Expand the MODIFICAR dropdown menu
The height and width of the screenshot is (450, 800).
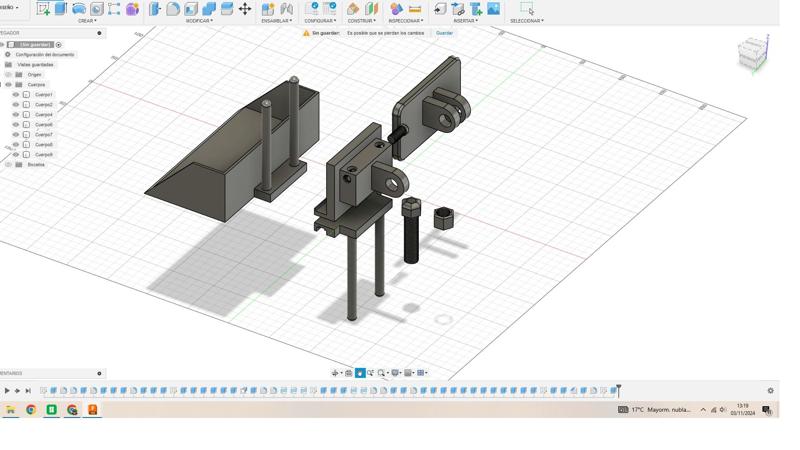(x=198, y=21)
